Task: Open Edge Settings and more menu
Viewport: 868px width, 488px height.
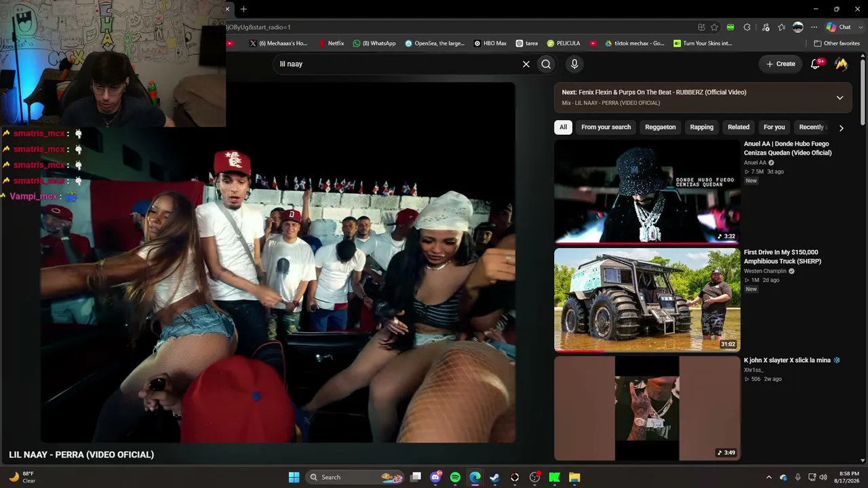Action: pos(814,27)
